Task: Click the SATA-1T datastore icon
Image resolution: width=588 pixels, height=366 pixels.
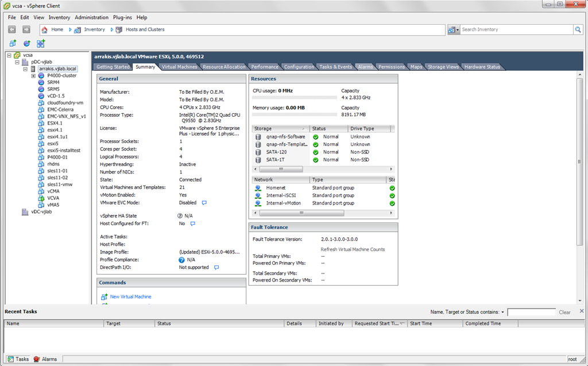Action: (258, 160)
